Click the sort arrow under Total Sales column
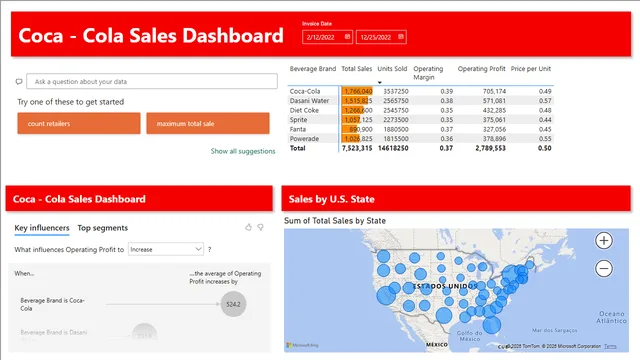640x360 pixels. (380, 82)
